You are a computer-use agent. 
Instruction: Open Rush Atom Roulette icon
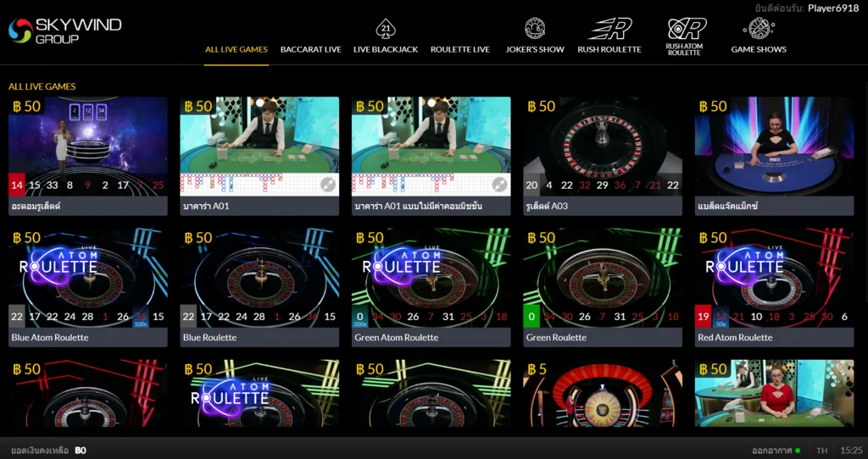click(683, 29)
